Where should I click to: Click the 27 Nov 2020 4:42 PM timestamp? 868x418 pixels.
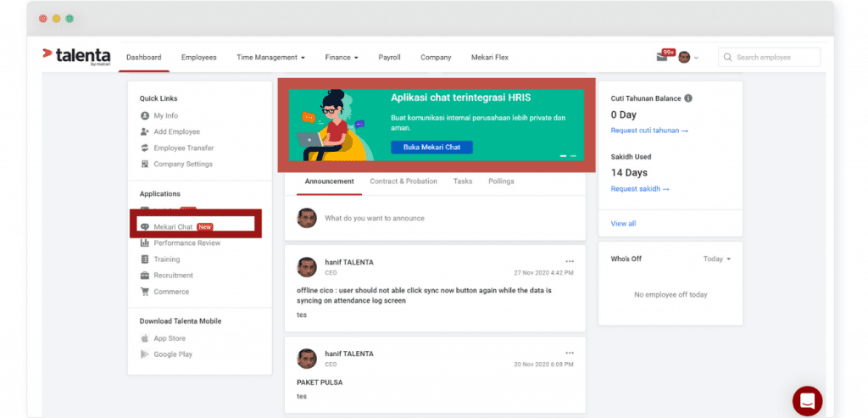coord(543,273)
